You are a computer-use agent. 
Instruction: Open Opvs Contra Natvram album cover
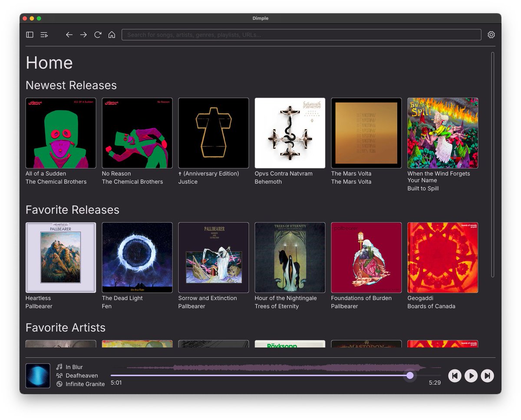(290, 133)
